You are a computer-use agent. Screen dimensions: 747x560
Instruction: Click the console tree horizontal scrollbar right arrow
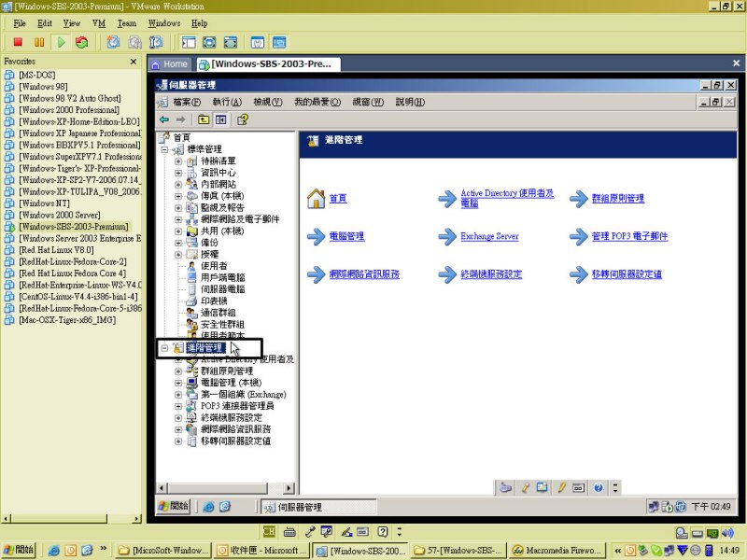pyautogui.click(x=289, y=488)
